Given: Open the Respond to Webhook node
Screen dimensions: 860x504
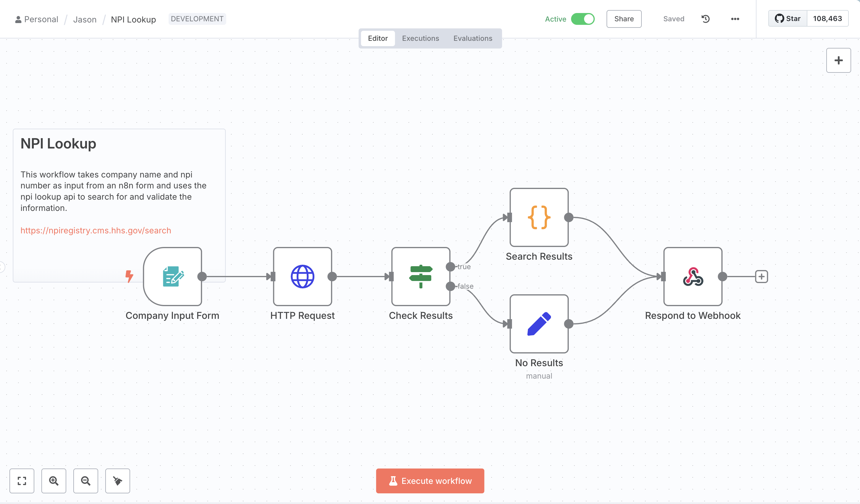Looking at the screenshot, I should click(692, 276).
